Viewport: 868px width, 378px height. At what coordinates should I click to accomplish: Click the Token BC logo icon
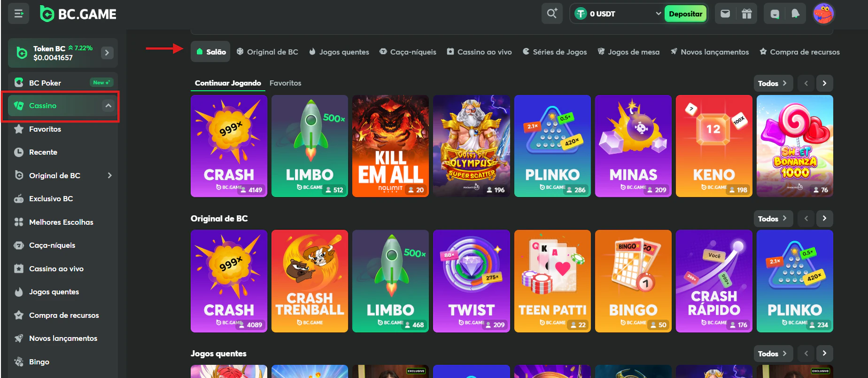pos(22,53)
